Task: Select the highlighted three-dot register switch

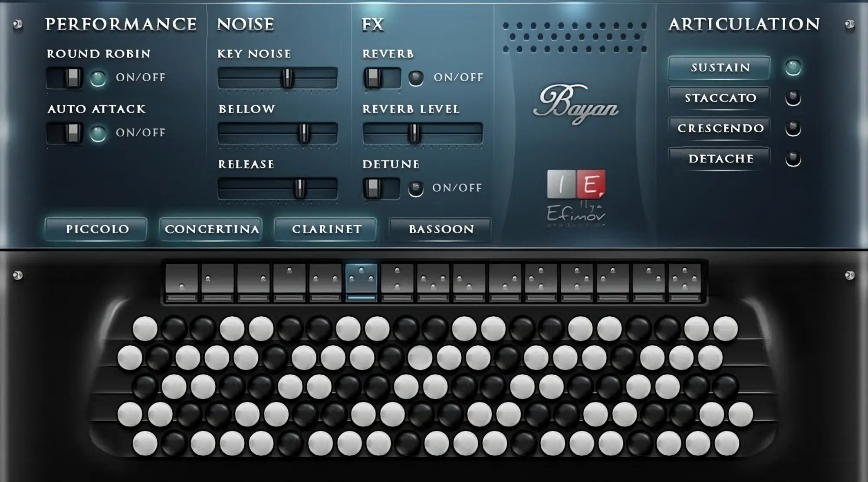Action: point(361,279)
